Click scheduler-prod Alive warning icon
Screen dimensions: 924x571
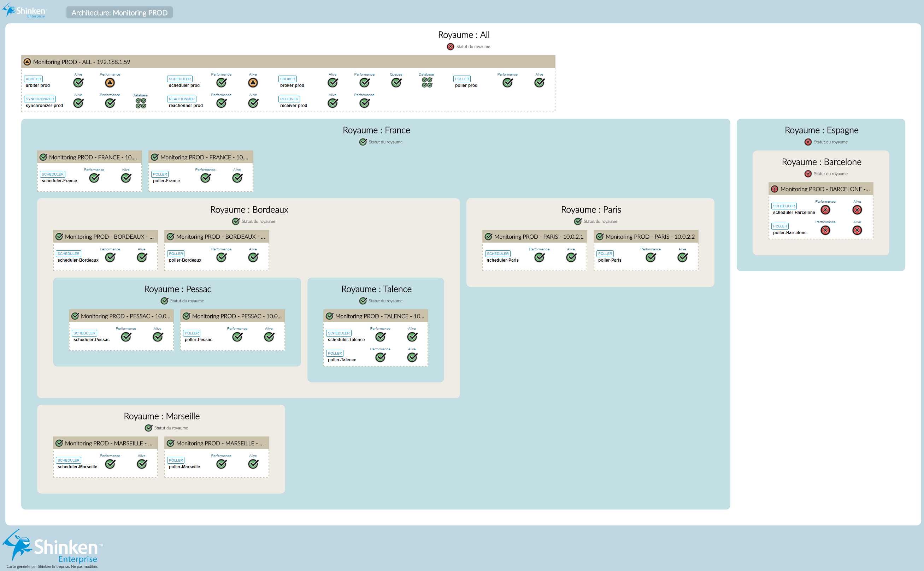tap(253, 82)
